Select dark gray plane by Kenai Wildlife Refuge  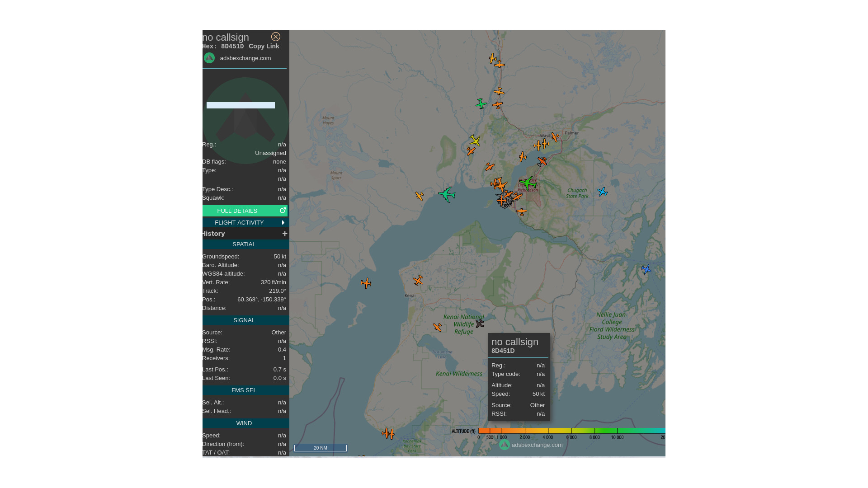480,324
